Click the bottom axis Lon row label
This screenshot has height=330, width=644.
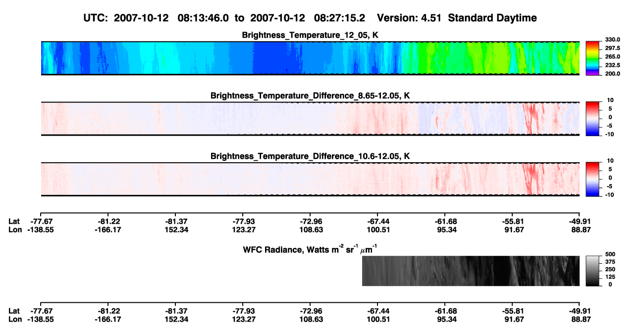15,319
